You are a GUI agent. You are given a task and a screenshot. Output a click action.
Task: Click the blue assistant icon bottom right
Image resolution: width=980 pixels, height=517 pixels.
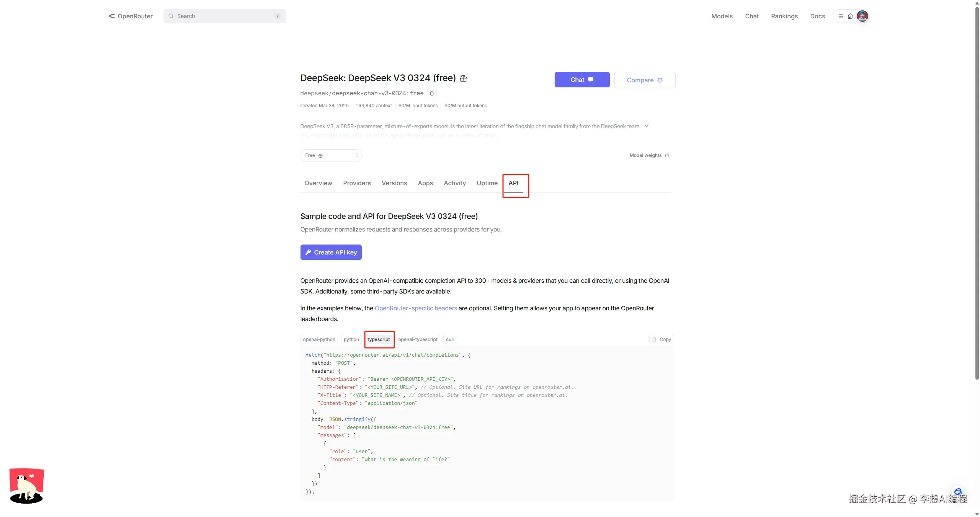[x=958, y=492]
